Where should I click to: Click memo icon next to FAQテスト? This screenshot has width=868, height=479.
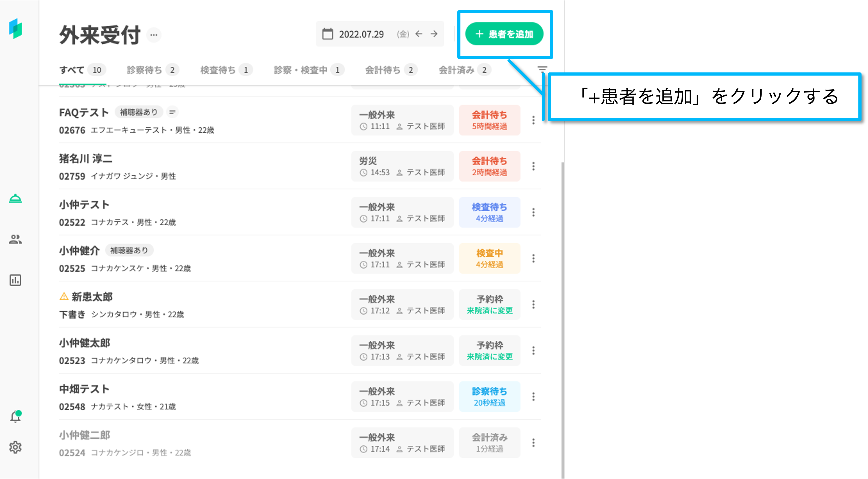172,112
